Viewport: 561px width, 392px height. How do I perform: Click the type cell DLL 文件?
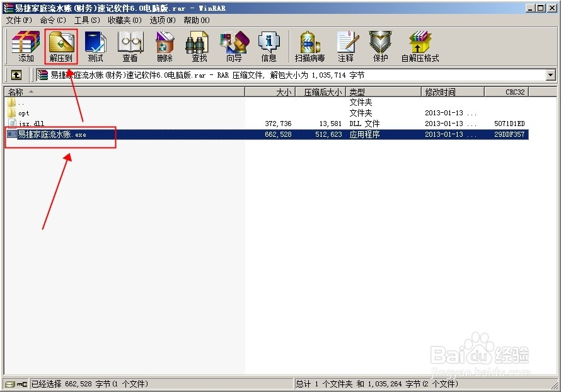point(364,124)
